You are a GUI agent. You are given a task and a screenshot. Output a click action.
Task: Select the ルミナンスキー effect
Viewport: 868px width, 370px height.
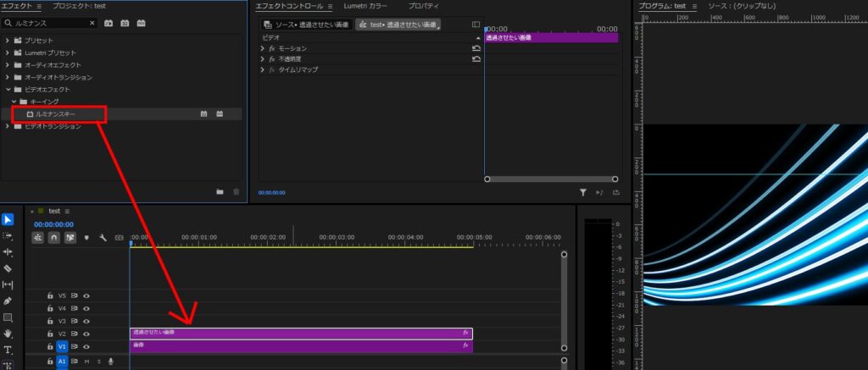click(x=55, y=113)
